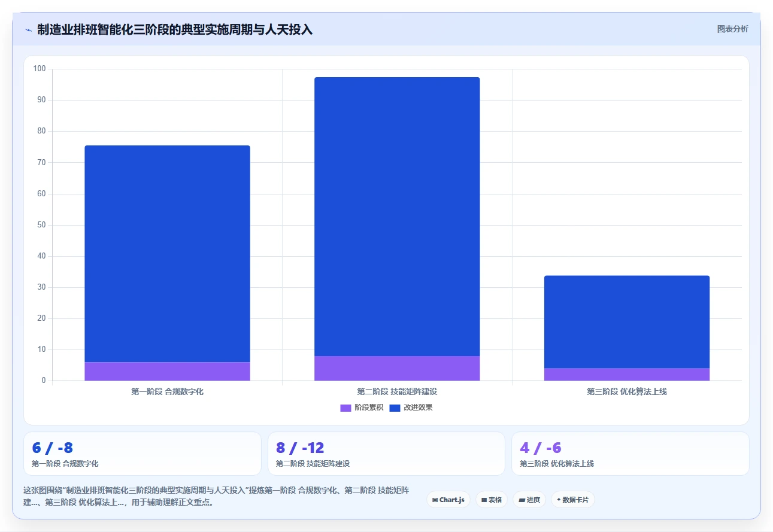This screenshot has width=773, height=532.
Task: Select the Chart.js tag button
Action: pyautogui.click(x=448, y=500)
